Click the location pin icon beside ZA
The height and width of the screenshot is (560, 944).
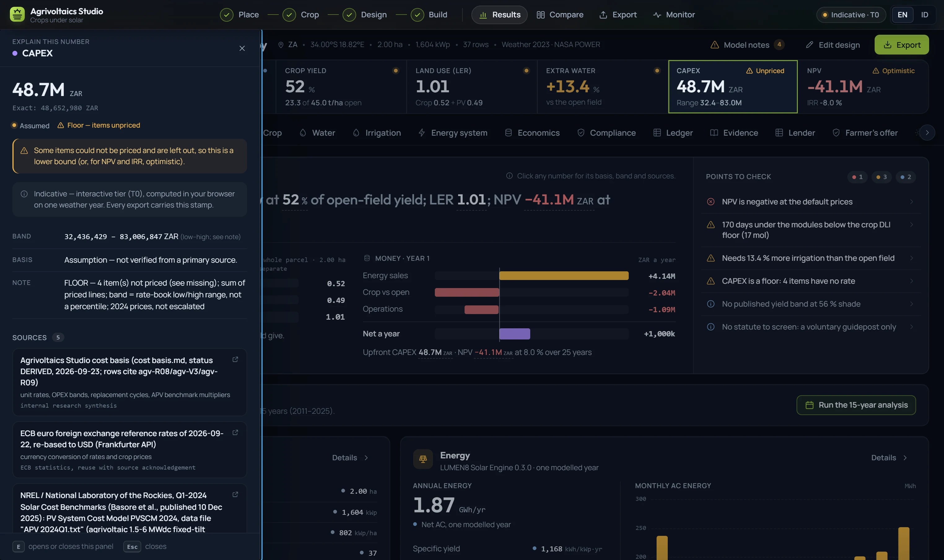point(281,45)
